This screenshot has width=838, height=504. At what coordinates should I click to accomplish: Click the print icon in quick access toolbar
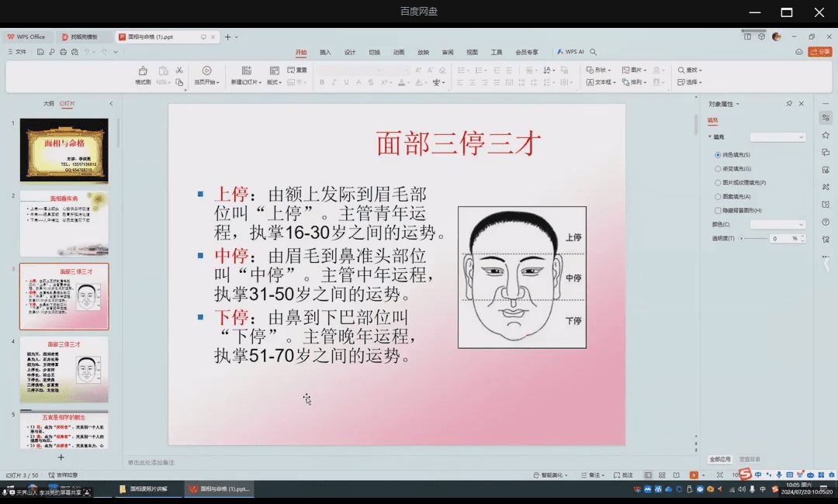click(63, 52)
